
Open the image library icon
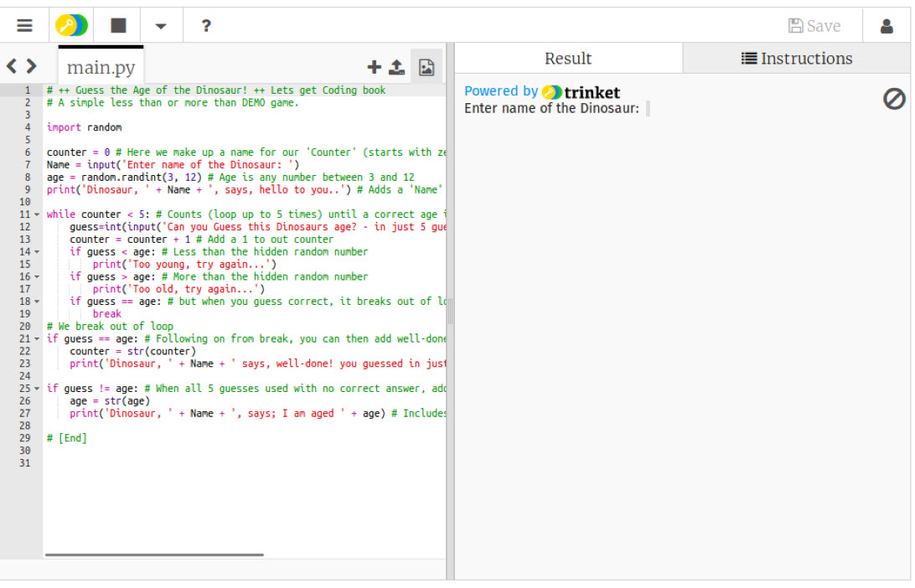click(x=426, y=67)
